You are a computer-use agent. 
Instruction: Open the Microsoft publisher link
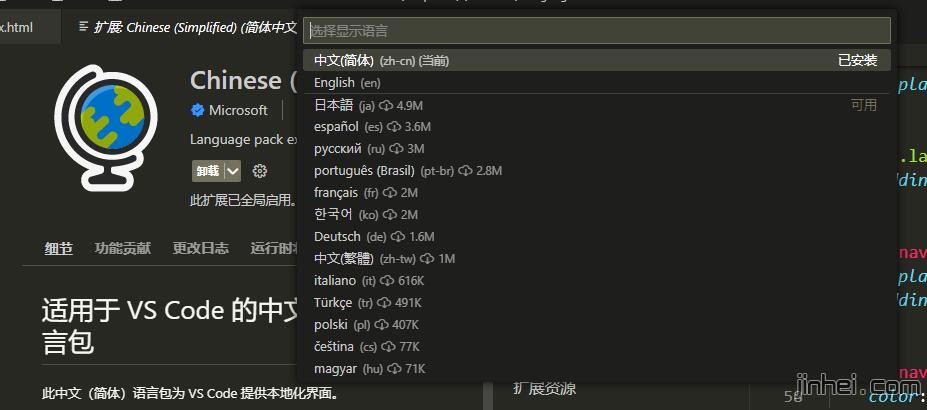pyautogui.click(x=238, y=110)
